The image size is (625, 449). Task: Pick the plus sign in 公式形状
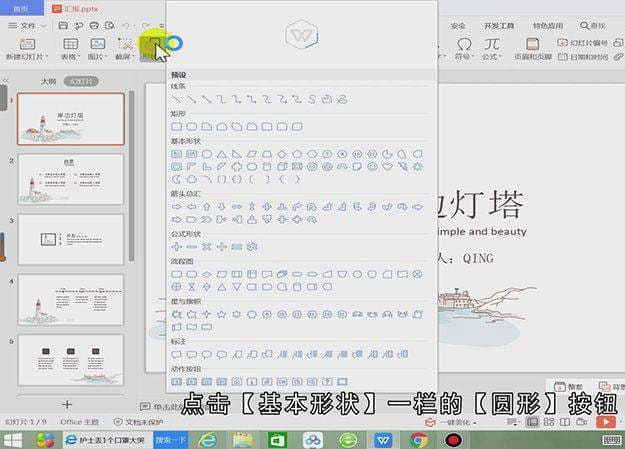pyautogui.click(x=177, y=247)
